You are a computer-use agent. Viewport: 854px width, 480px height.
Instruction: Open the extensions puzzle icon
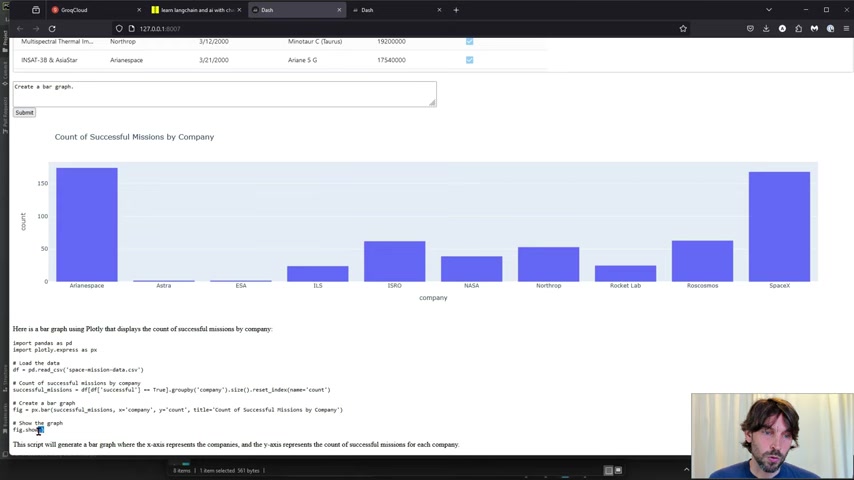click(x=798, y=29)
